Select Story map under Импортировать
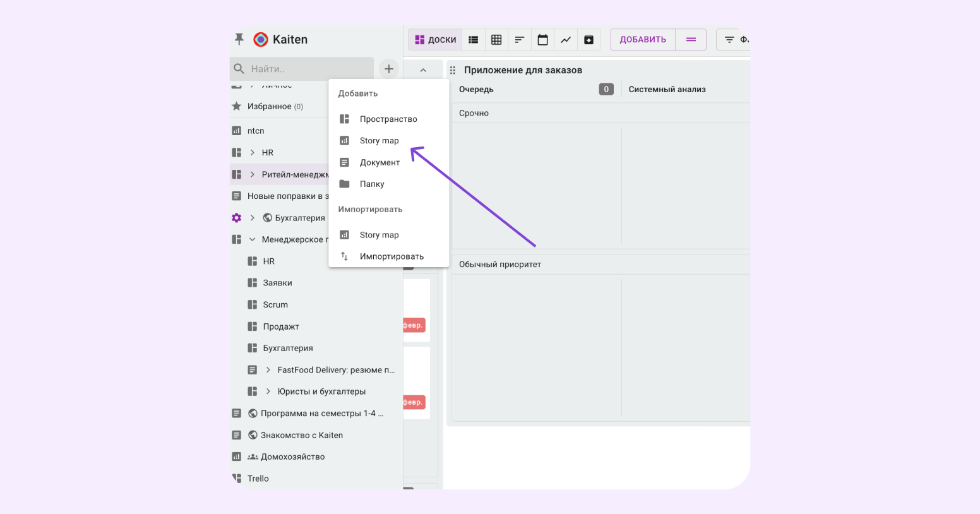 point(379,234)
